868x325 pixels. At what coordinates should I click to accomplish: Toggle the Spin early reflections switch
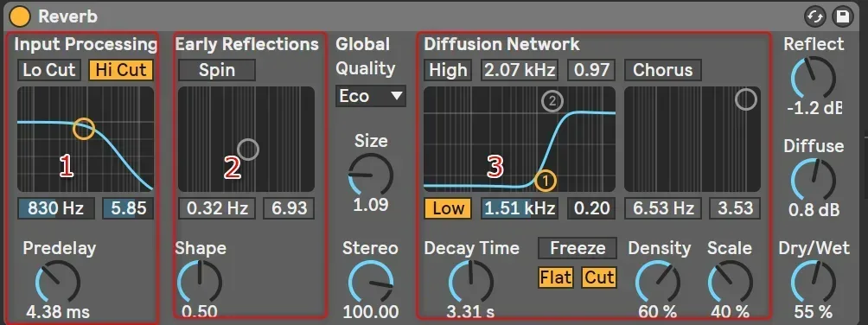217,70
